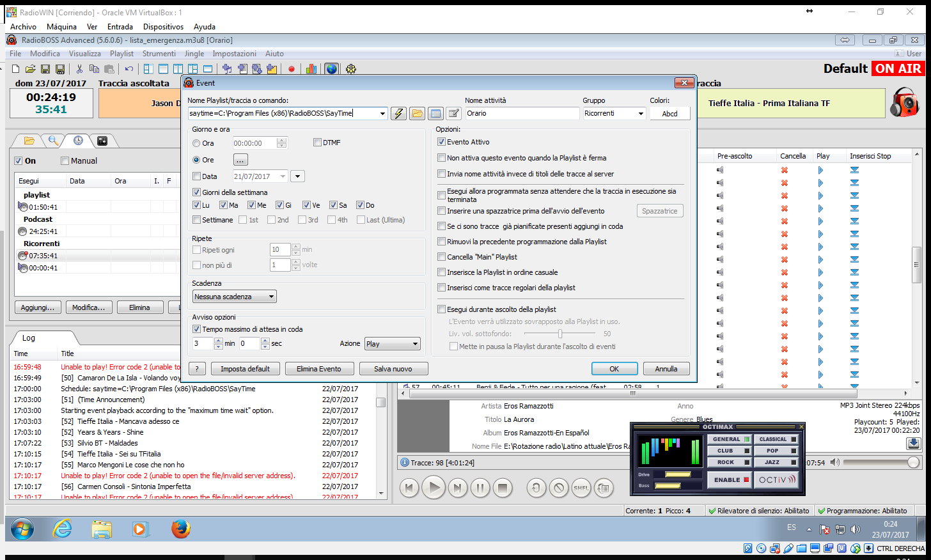Skip to the next track
Screen dimensions: 931x560
[457, 488]
